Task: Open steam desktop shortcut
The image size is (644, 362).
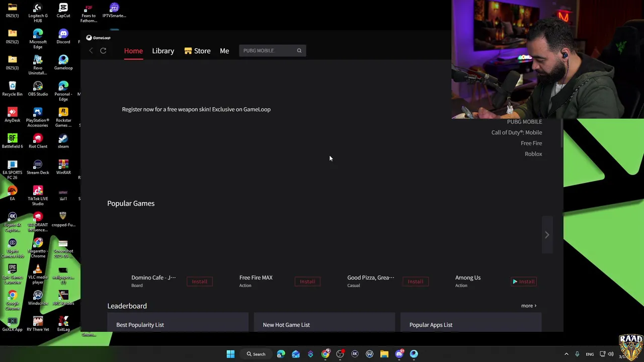Action: (x=63, y=141)
